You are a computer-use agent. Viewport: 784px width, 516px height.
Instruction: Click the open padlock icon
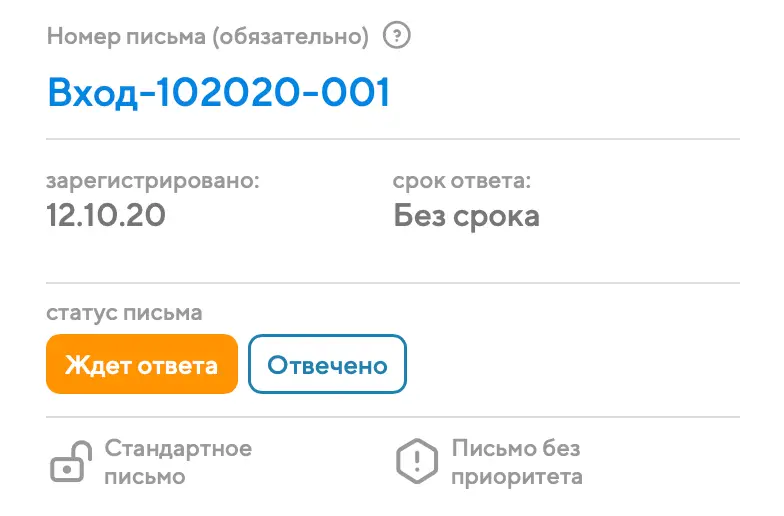pyautogui.click(x=68, y=463)
